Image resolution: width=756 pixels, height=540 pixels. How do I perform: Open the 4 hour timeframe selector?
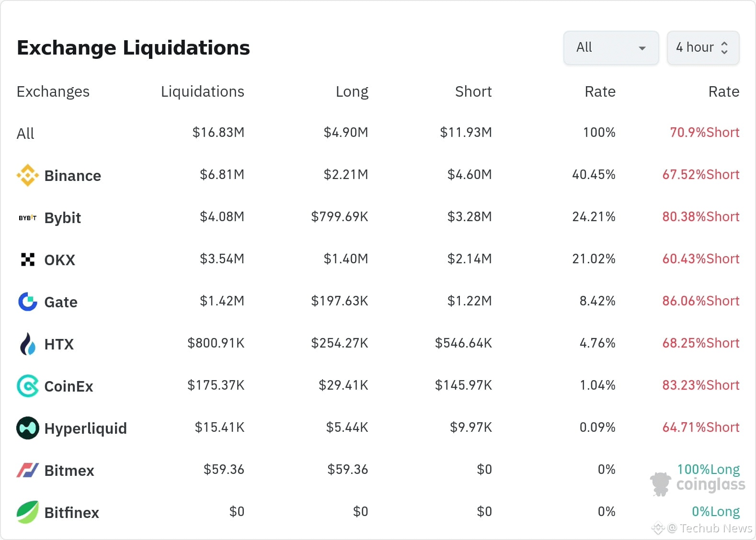click(x=695, y=48)
